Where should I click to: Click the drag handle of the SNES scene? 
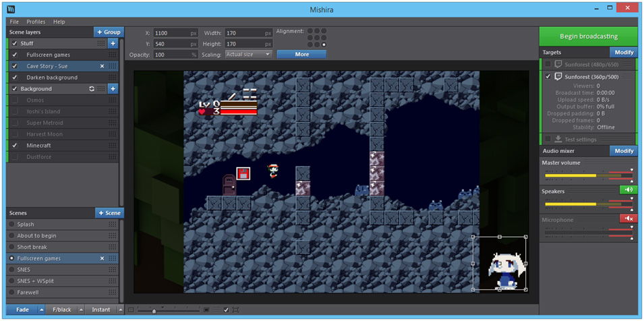pos(112,270)
